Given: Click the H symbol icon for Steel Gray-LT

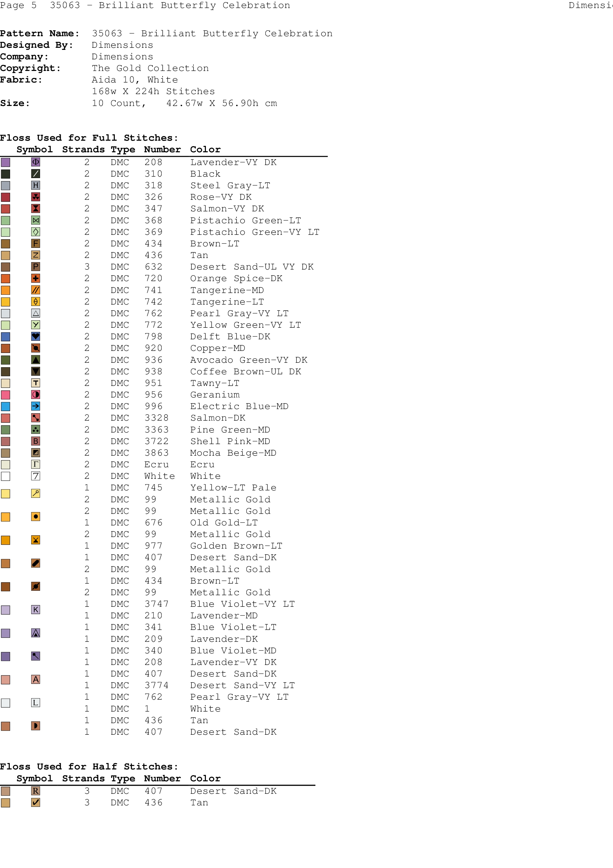Looking at the screenshot, I should tap(36, 185).
